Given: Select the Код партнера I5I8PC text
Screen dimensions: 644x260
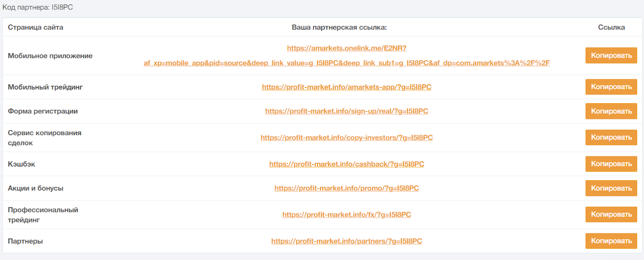Looking at the screenshot, I should coord(37,7).
